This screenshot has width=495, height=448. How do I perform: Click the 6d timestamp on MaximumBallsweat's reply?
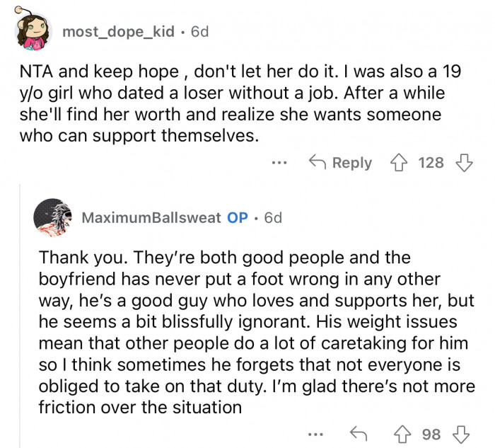click(x=273, y=218)
